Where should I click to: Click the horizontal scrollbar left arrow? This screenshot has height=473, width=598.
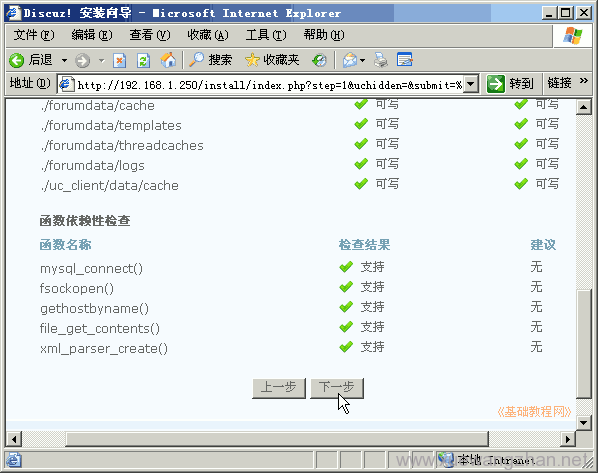coord(14,439)
